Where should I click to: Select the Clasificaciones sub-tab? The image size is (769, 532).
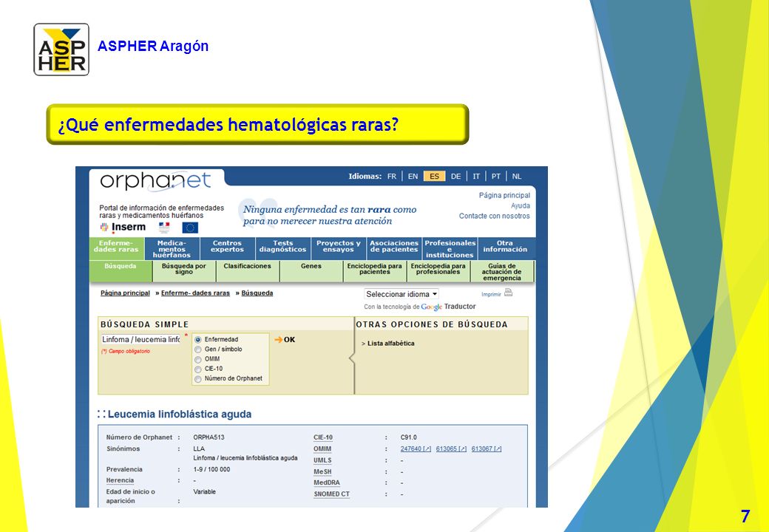[247, 271]
